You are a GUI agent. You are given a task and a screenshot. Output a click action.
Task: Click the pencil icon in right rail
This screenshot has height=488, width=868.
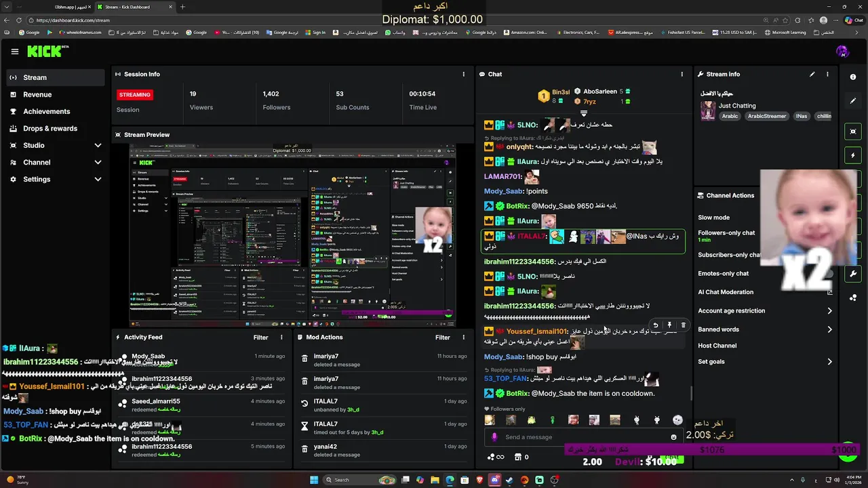pos(853,101)
